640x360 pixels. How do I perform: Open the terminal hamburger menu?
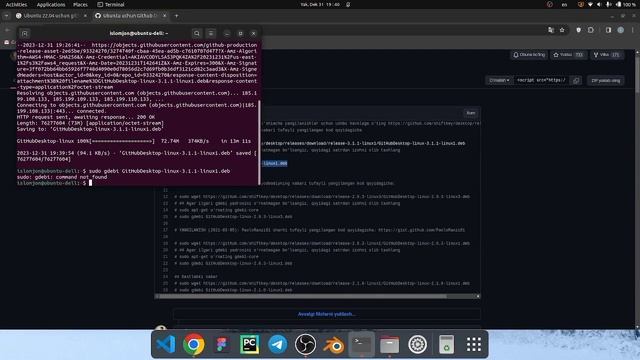(x=211, y=33)
